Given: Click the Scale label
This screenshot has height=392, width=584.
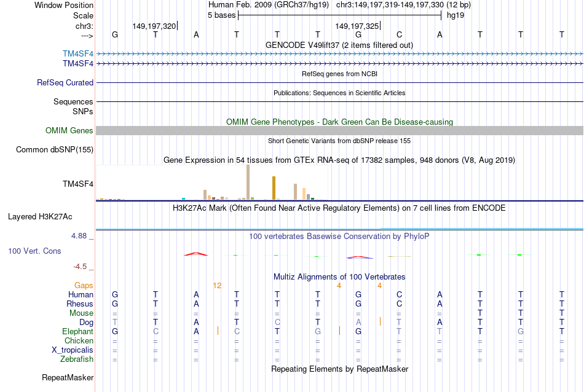Looking at the screenshot, I should (x=83, y=15).
